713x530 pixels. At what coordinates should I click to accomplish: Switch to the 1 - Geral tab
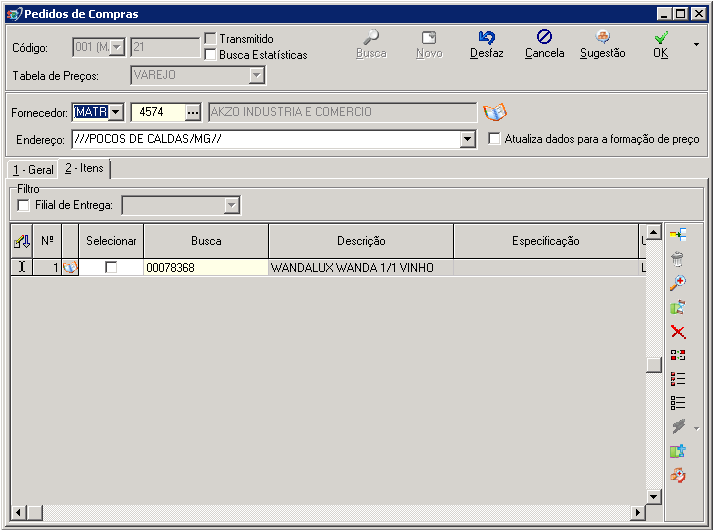[33, 170]
